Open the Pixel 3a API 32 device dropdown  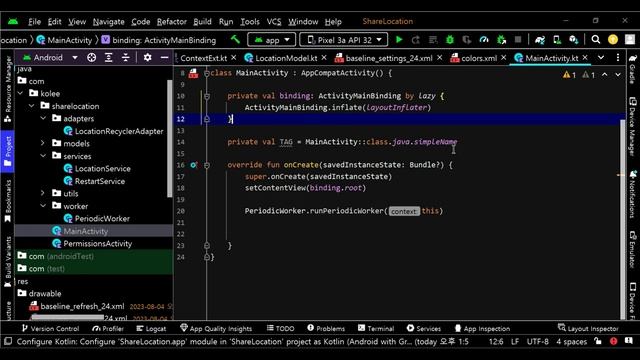tap(344, 40)
